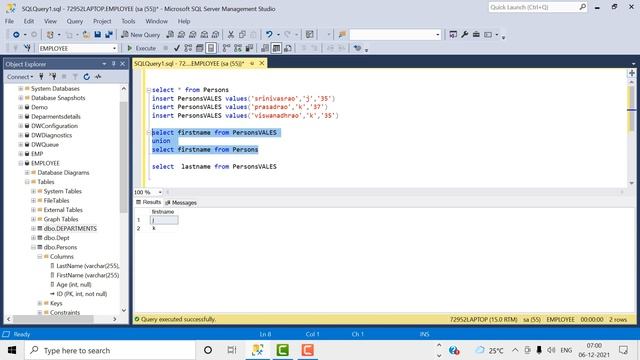The width and height of the screenshot is (640, 360).
Task: Switch to the Messages tab
Action: point(181,202)
